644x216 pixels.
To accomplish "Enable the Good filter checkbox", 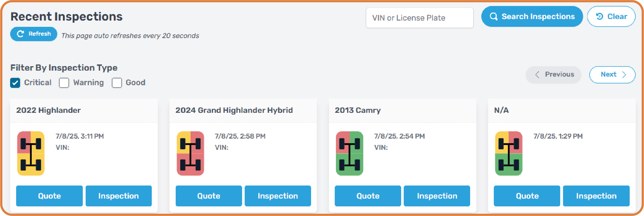I will (117, 83).
